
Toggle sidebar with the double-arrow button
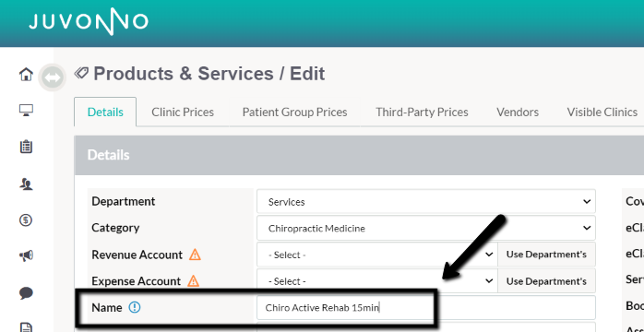pos(53,77)
